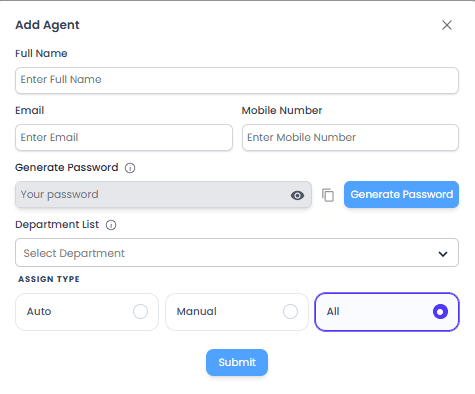Click the Add Agent heading
This screenshot has width=475, height=394.
pos(47,25)
